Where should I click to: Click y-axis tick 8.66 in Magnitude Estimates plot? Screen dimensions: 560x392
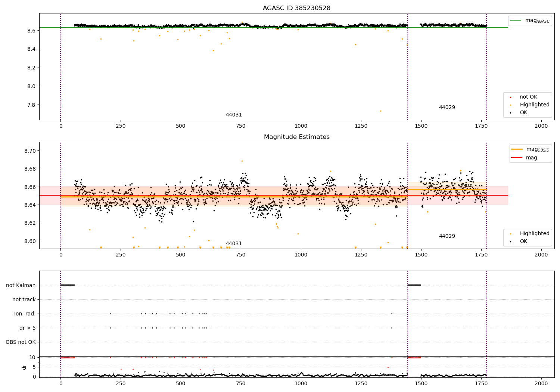[x=30, y=187]
